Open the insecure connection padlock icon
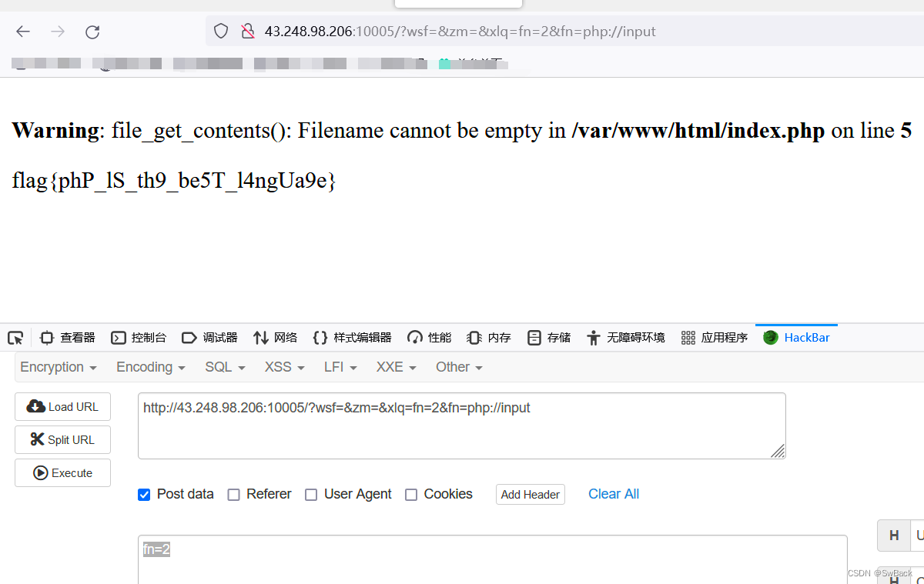This screenshot has width=924, height=584. pos(247,32)
